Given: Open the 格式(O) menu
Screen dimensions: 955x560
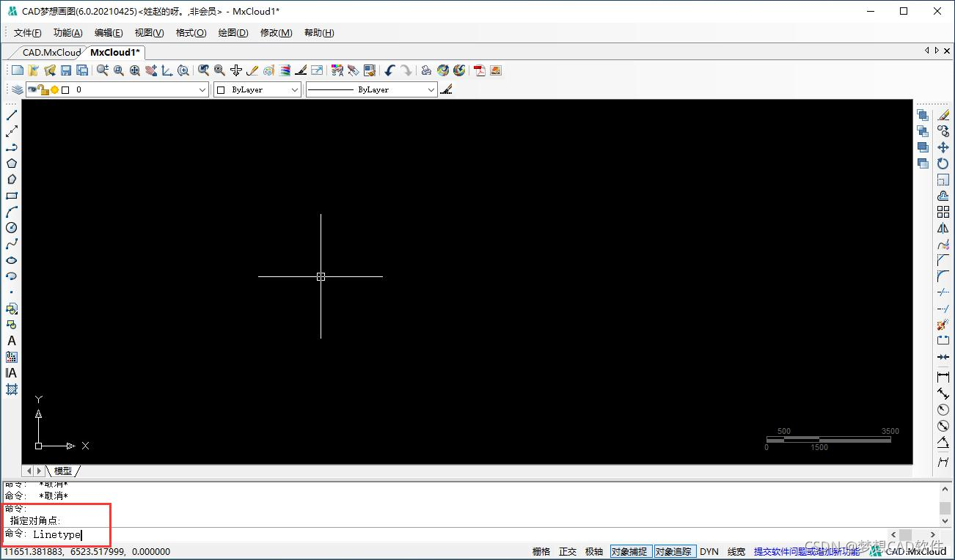Looking at the screenshot, I should coord(191,33).
